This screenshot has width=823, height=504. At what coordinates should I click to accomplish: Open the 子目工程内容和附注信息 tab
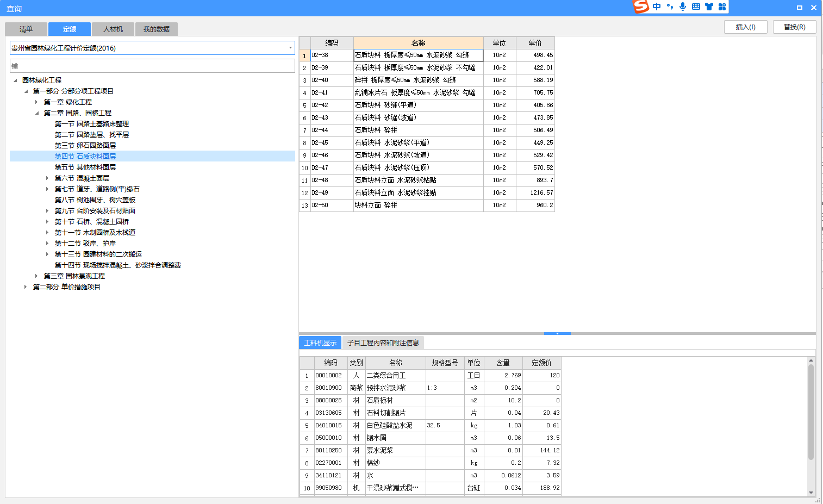[x=383, y=343]
